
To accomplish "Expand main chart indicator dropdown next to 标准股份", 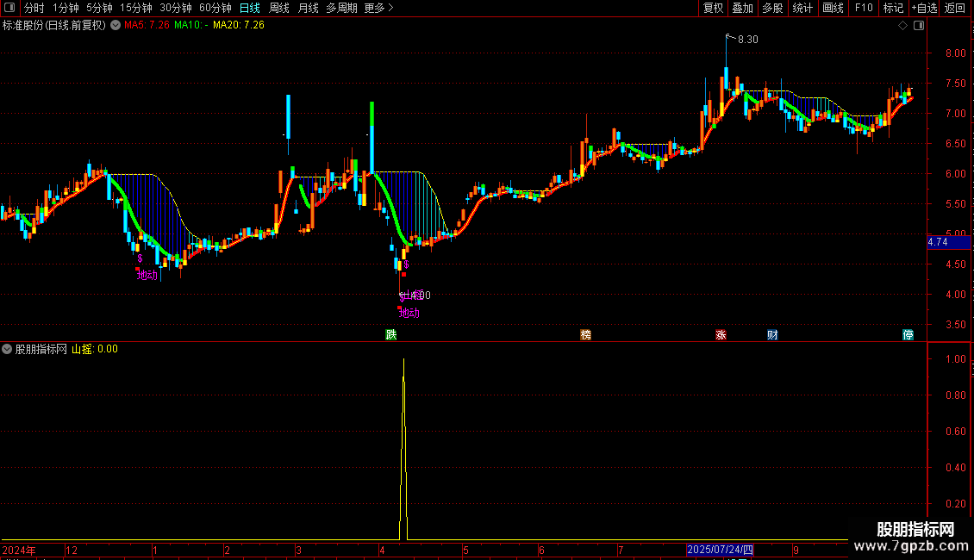I will (116, 26).
